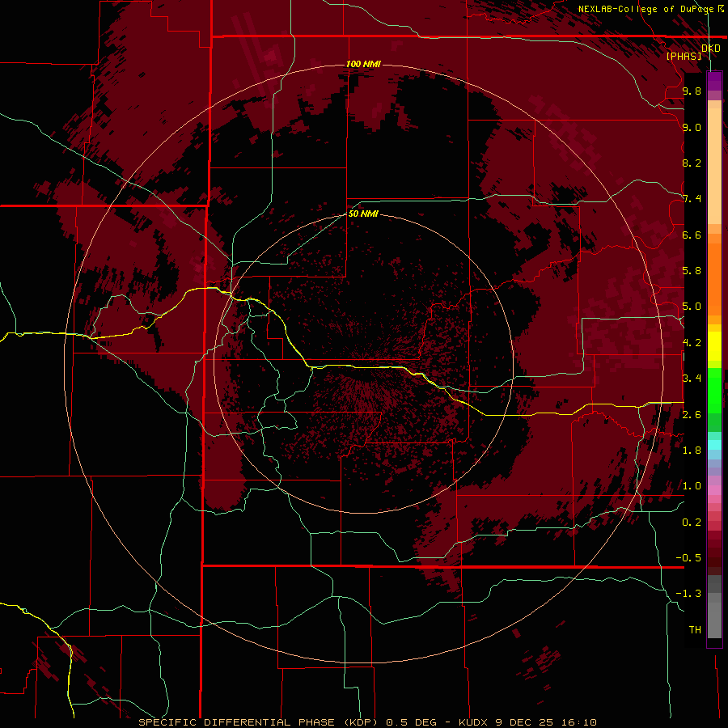The width and height of the screenshot is (728, 728).
Task: Click the 16:10 timestamp
Action: point(580,722)
